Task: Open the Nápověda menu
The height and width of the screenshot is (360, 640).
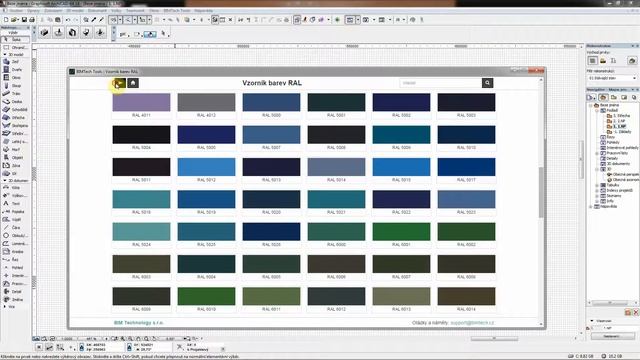Action: pyautogui.click(x=203, y=11)
